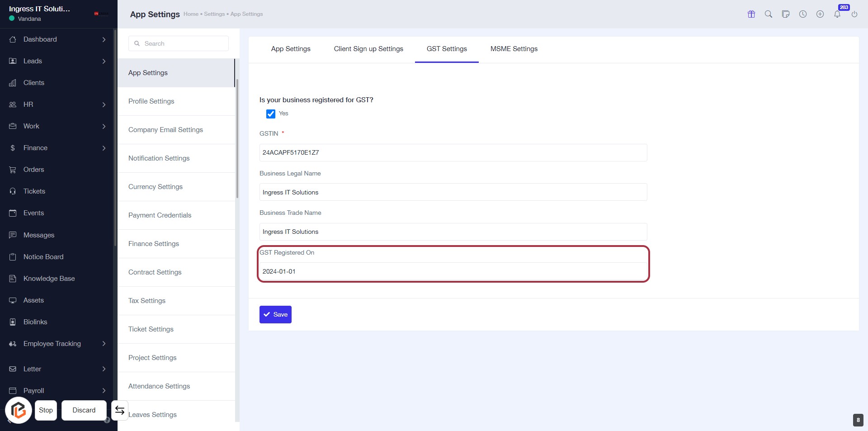Click the power logout icon
The height and width of the screenshot is (431, 868).
(854, 14)
